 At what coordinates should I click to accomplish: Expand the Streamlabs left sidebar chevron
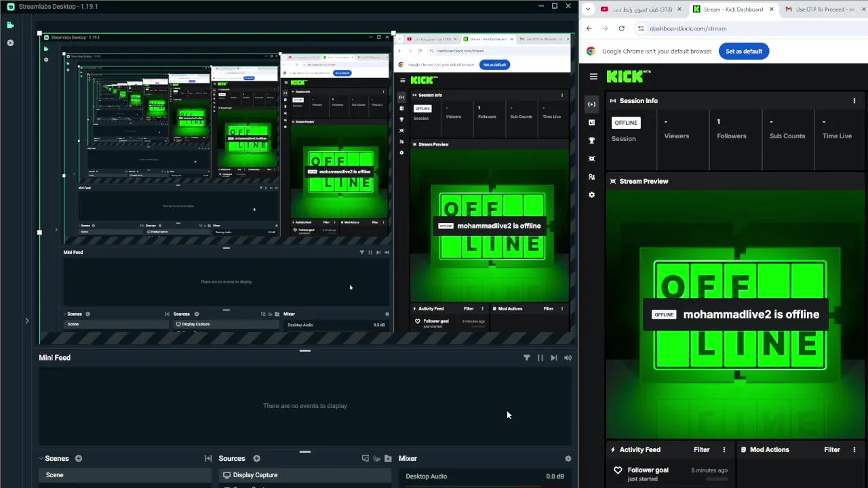coord(27,321)
